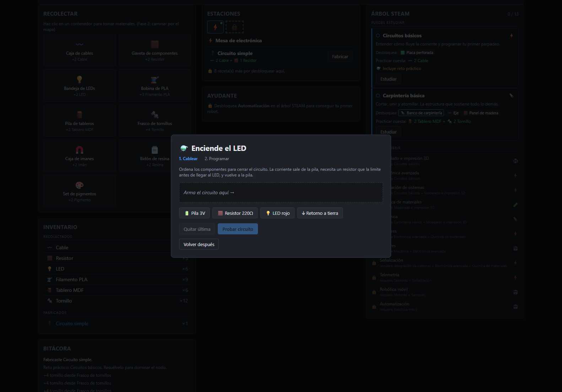
Task: Click the jar icon on Bidón de resina
Action: (155, 149)
